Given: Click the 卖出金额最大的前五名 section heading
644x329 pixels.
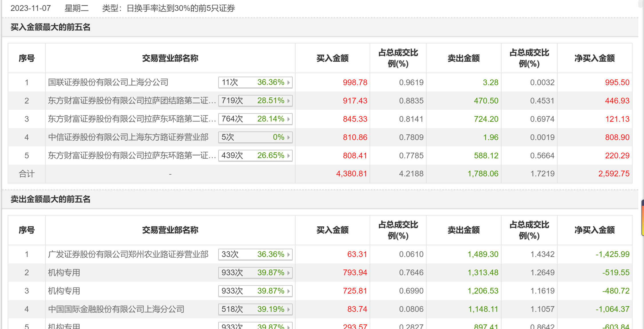Looking at the screenshot, I should point(50,199).
